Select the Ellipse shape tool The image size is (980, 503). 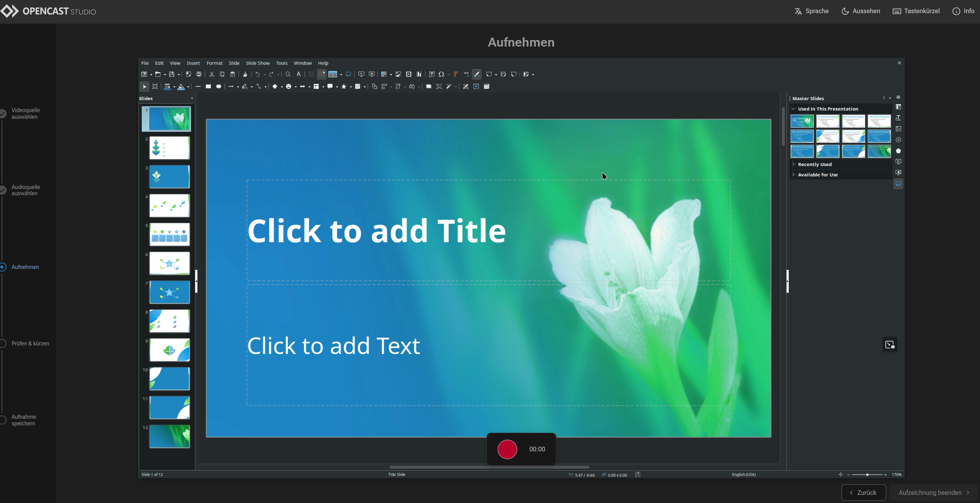(219, 87)
